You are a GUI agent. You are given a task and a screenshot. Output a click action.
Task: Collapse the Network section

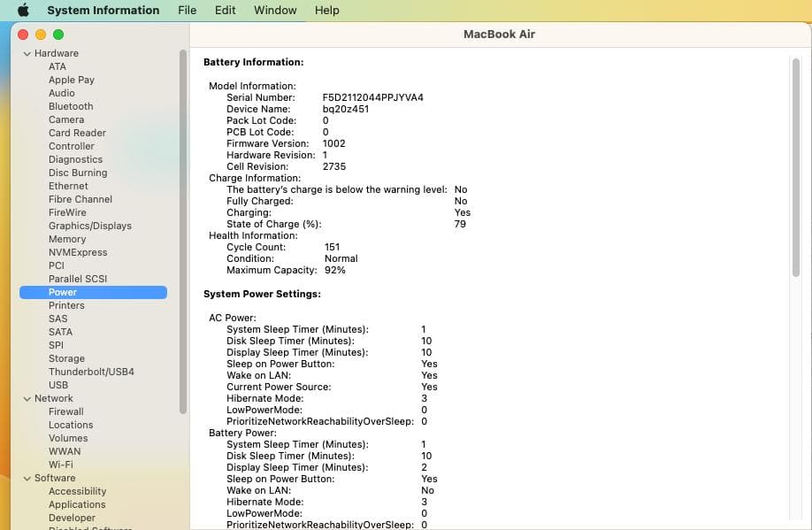(27, 398)
